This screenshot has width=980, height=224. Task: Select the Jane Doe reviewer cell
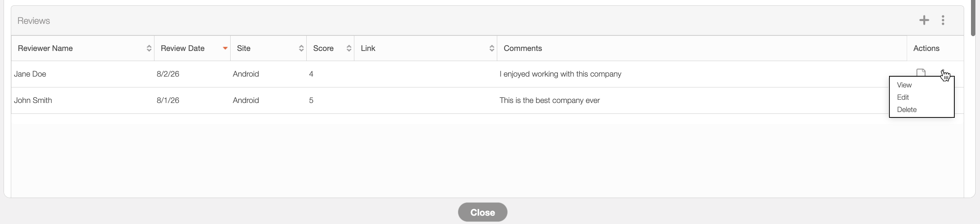coord(83,74)
